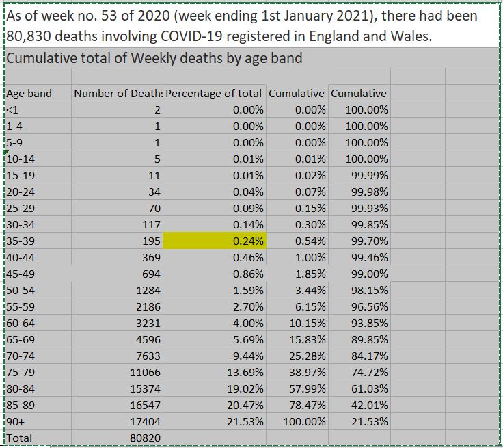
Task: Select the 'Total' row label cell
Action: point(19,438)
